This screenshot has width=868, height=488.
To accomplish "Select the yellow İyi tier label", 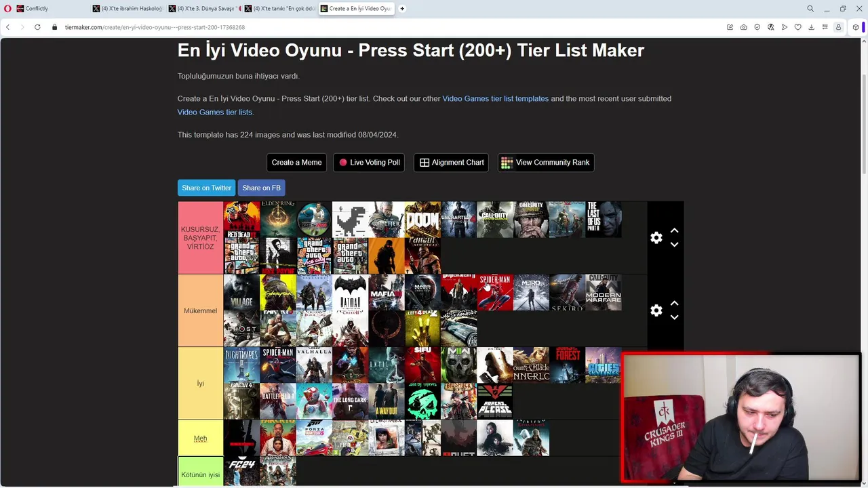I will pos(200,383).
